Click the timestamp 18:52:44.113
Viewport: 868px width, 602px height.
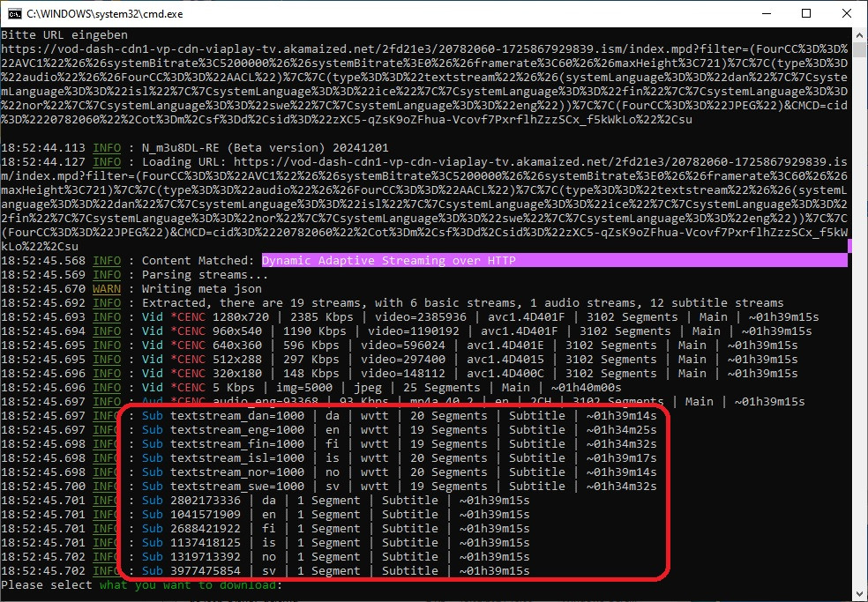pyautogui.click(x=43, y=148)
